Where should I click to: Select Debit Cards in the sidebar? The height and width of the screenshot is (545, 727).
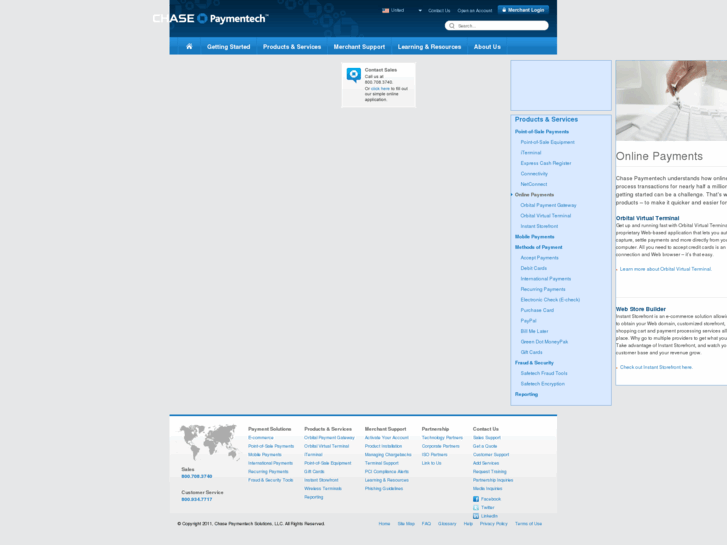(x=534, y=269)
